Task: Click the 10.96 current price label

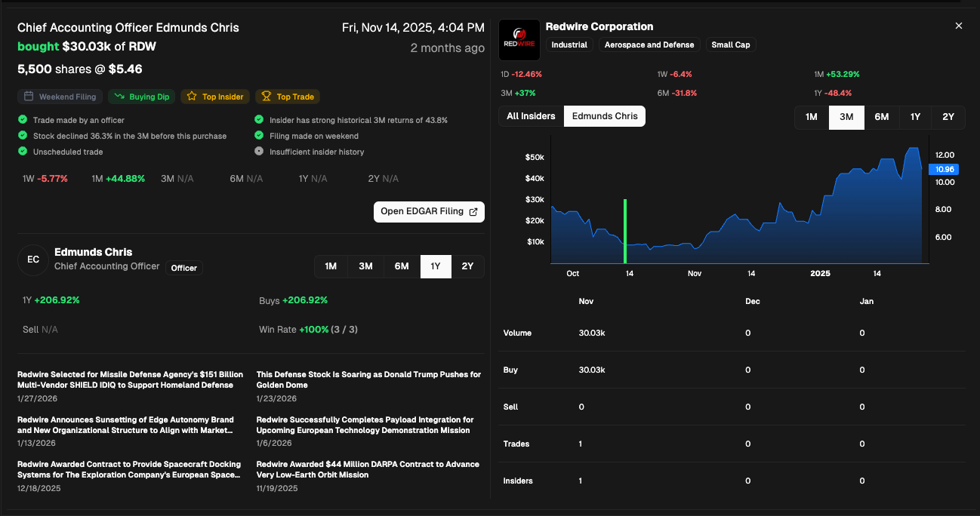Action: [x=944, y=169]
